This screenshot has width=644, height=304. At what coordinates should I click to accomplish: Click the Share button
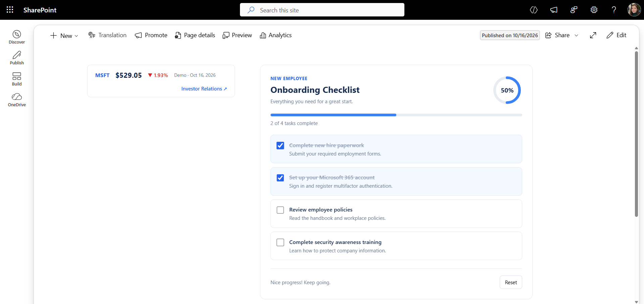557,35
